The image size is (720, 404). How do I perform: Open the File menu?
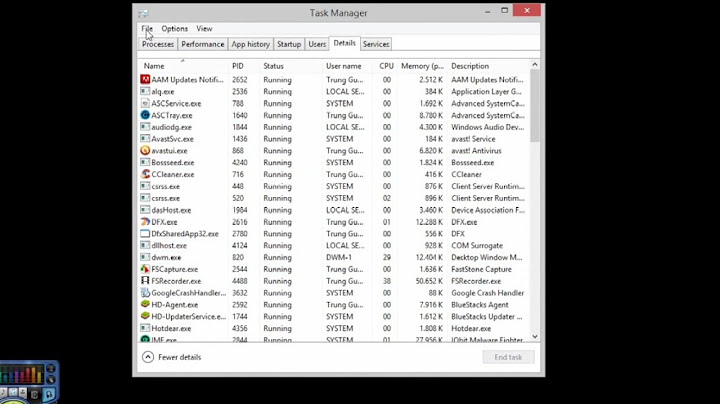pos(147,28)
